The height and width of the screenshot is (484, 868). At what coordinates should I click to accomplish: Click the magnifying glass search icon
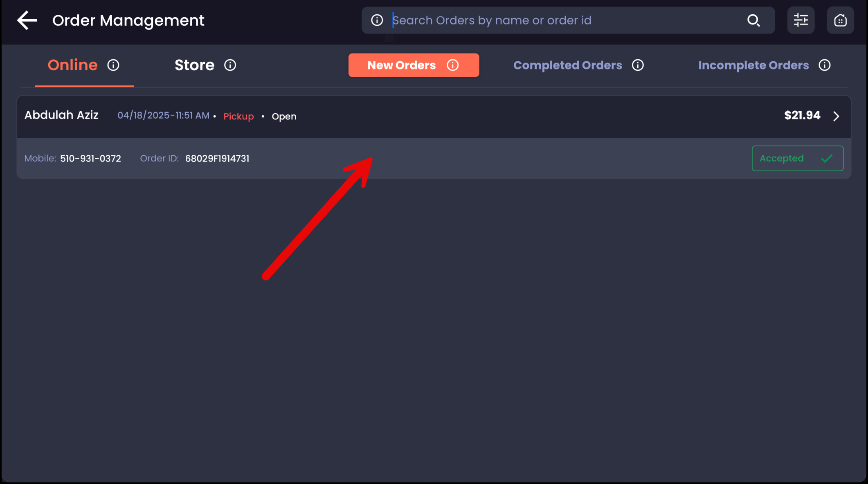click(x=753, y=20)
